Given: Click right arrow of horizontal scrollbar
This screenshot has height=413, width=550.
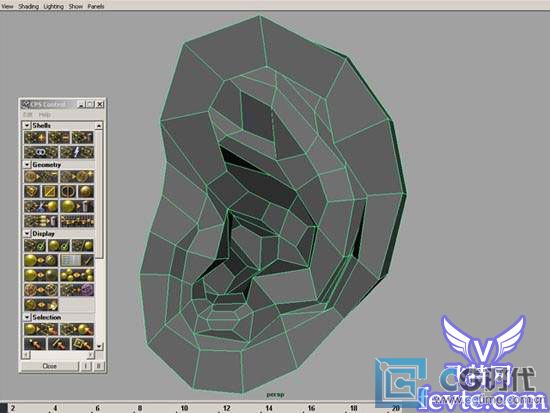Looking at the screenshot, I should click(x=90, y=355).
